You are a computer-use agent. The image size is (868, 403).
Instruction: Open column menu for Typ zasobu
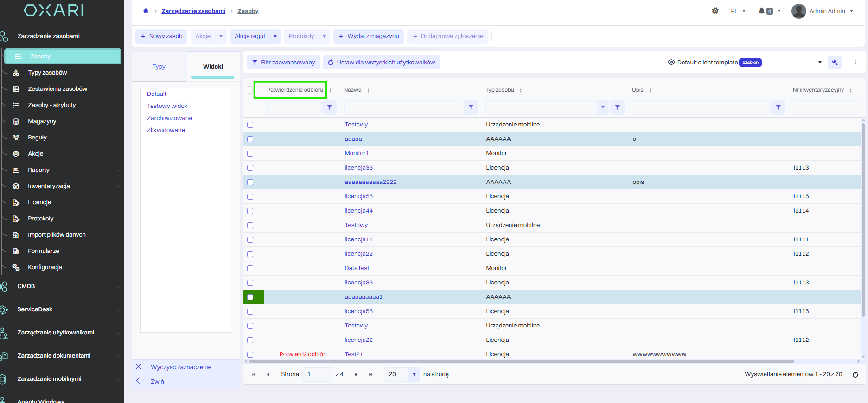[x=521, y=90]
